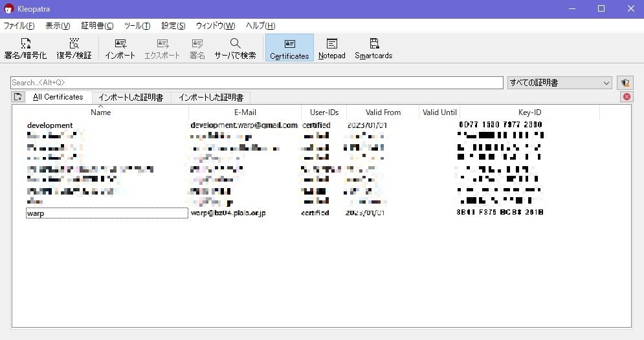Sort by the E-Mail column header
Viewport: 644px width, 340px height.
tap(245, 112)
